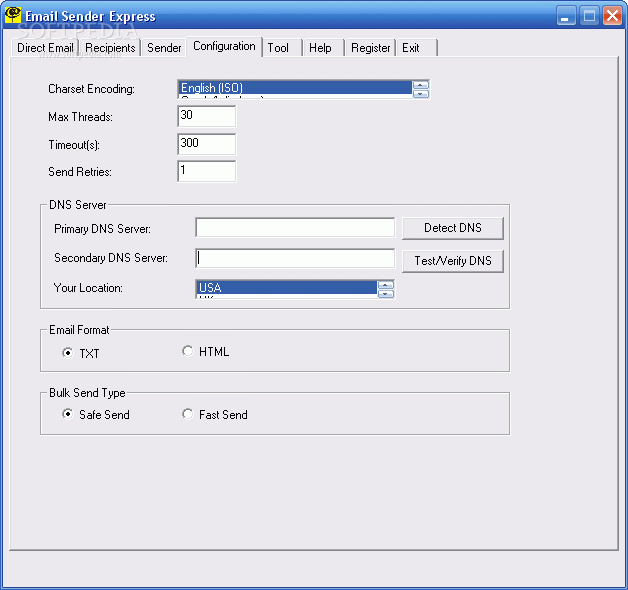Click the Email Sender Express title bar icon

13,15
